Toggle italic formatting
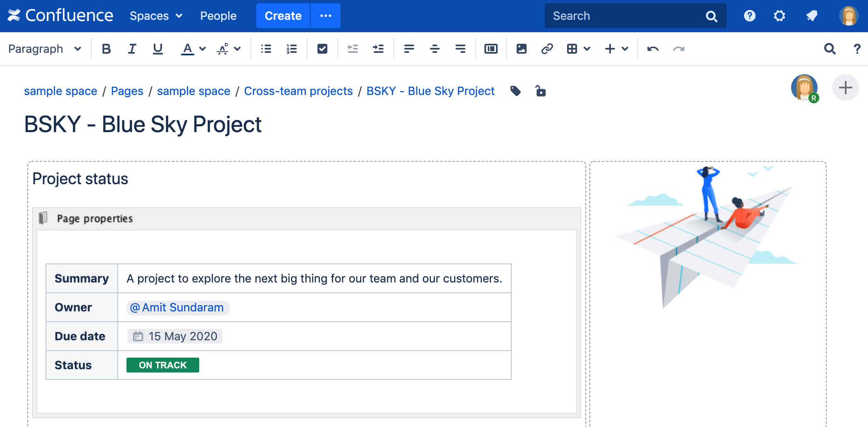Screen dimensions: 868x427 (132, 49)
